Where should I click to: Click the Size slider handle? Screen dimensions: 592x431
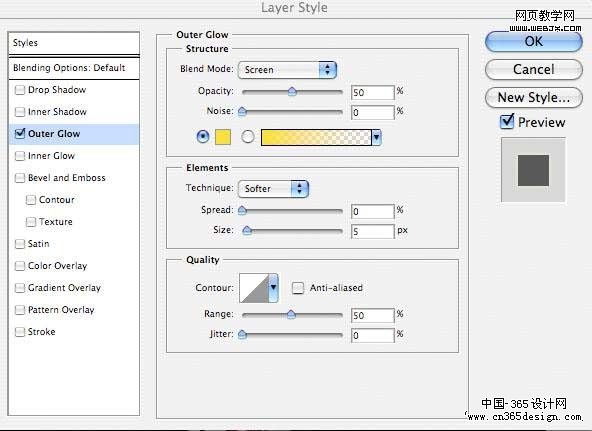(x=247, y=230)
